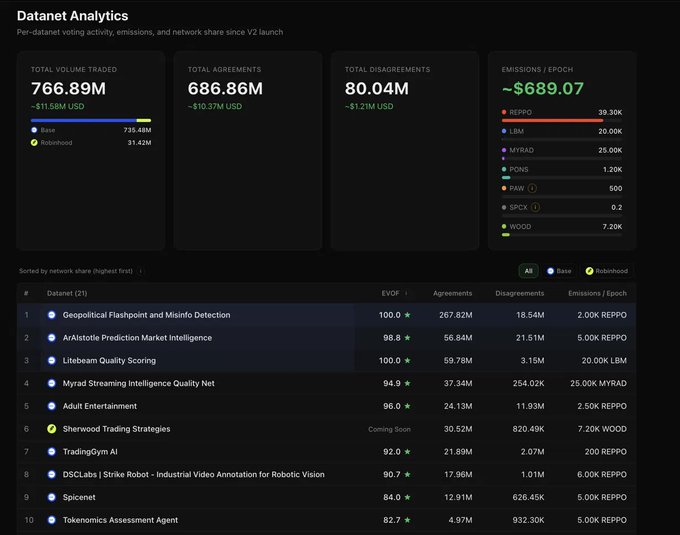680x535 pixels.
Task: Click the 686.86M total agreements value
Action: point(225,88)
